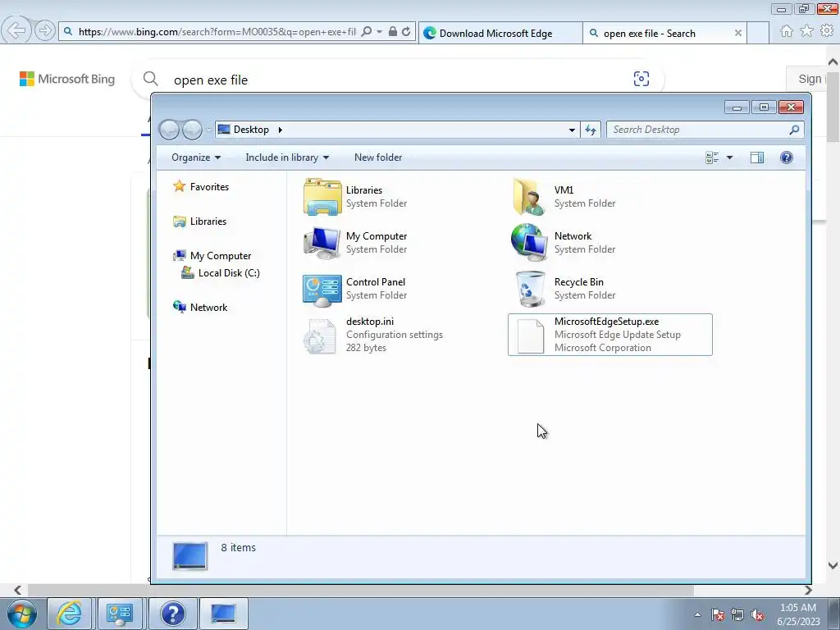Open the IE address bar autocomplete dropdown

(379, 32)
